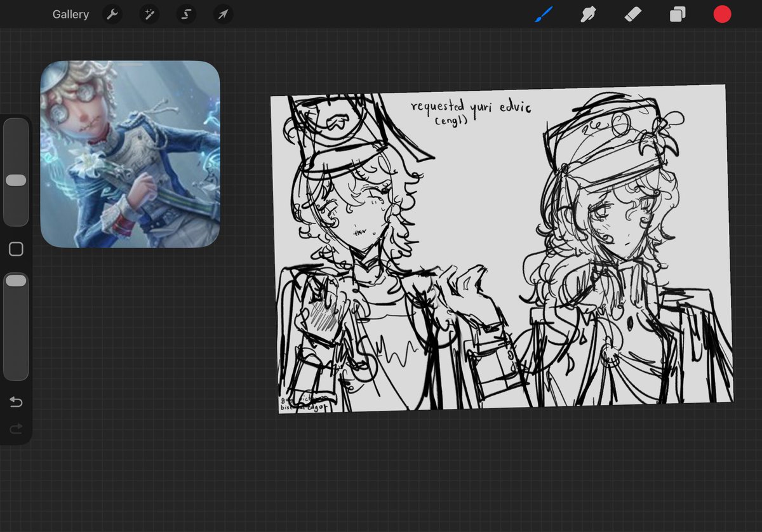Select the Brush tool
Image resolution: width=762 pixels, height=532 pixels.
[x=544, y=14]
